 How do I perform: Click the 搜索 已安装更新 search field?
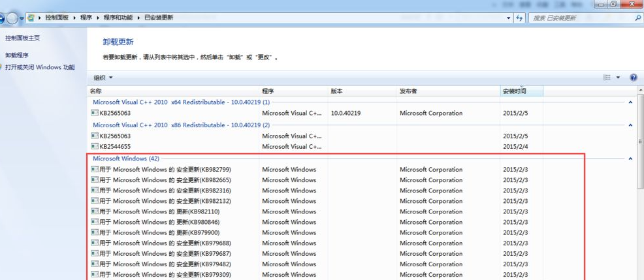coord(585,18)
